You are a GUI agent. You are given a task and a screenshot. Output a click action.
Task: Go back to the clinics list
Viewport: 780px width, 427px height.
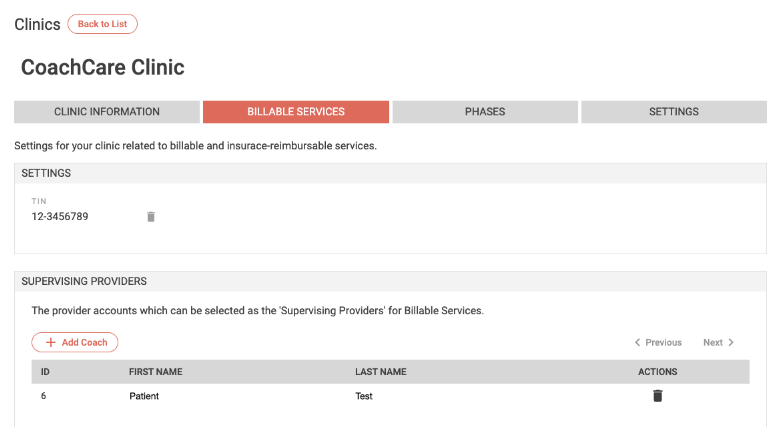pos(102,24)
